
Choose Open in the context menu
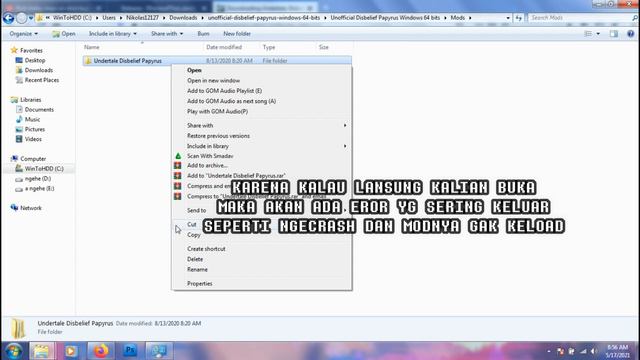[262, 70]
